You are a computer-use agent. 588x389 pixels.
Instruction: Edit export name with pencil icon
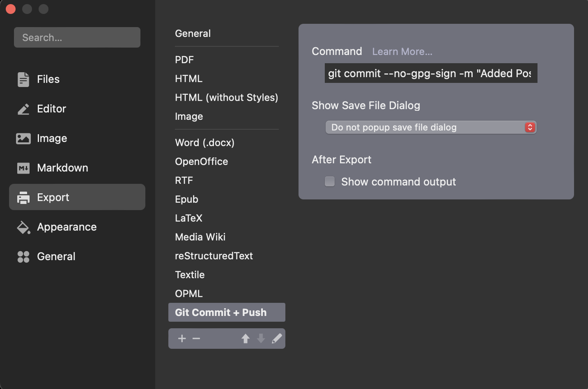point(277,339)
